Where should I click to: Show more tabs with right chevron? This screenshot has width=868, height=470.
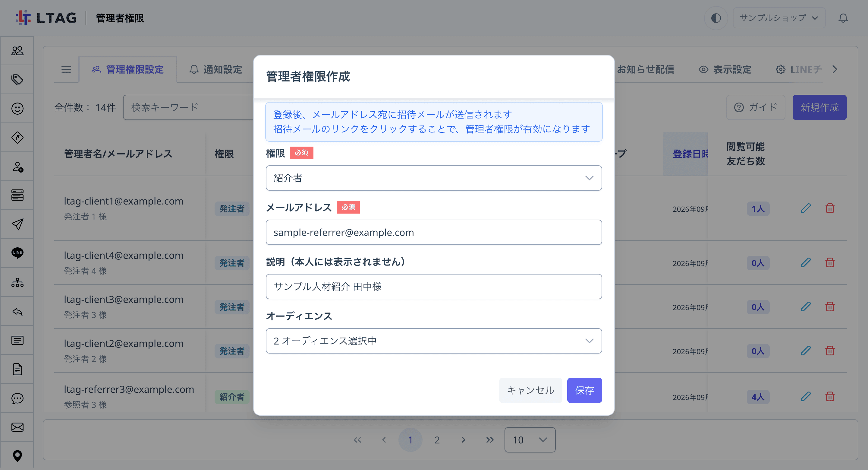point(834,69)
